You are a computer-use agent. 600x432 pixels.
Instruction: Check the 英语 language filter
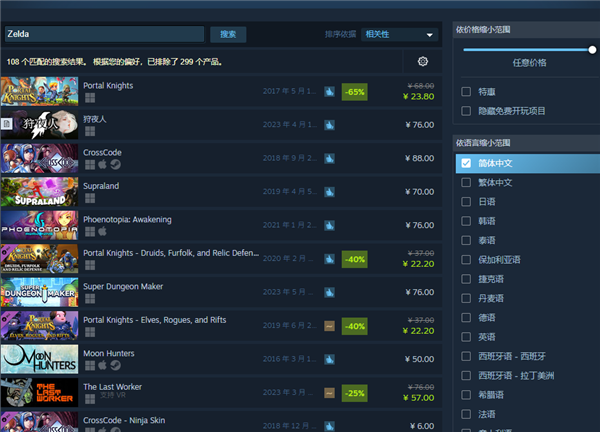tap(466, 337)
